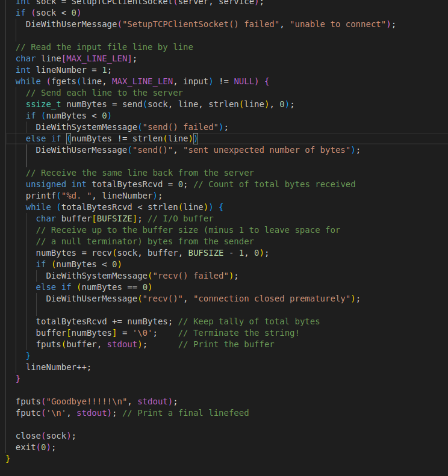
Task: Click the "Goodbye!!!!!\n" string
Action: click(87, 401)
